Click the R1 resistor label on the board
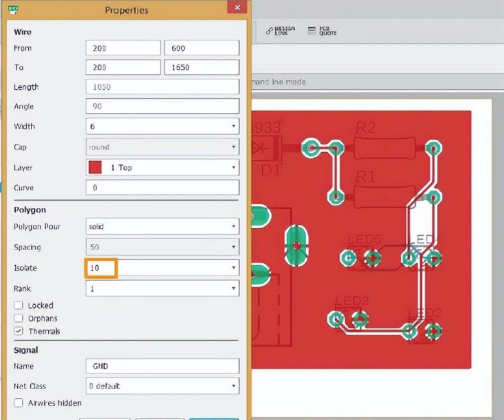The image size is (504, 420). [366, 177]
